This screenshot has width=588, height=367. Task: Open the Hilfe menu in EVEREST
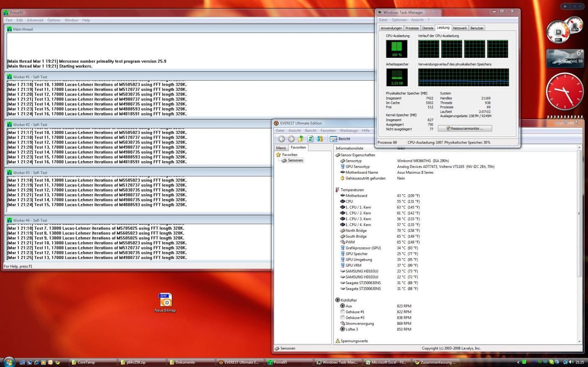[366, 131]
